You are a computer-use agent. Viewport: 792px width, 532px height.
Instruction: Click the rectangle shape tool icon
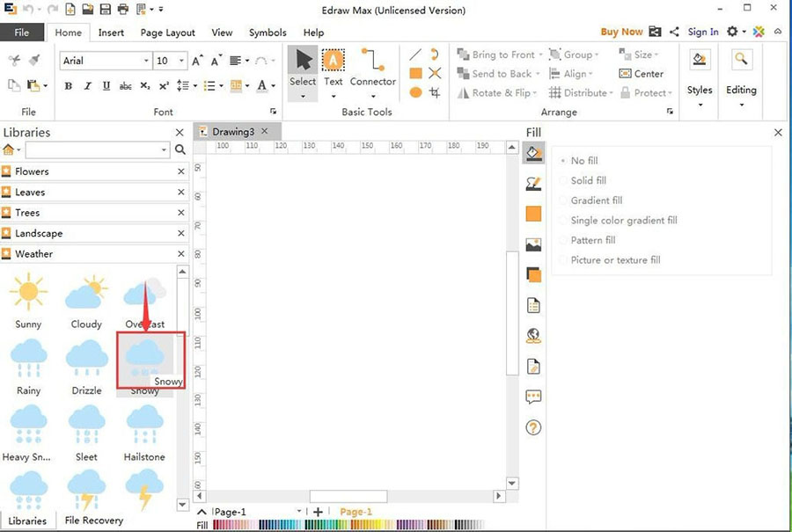click(x=415, y=73)
